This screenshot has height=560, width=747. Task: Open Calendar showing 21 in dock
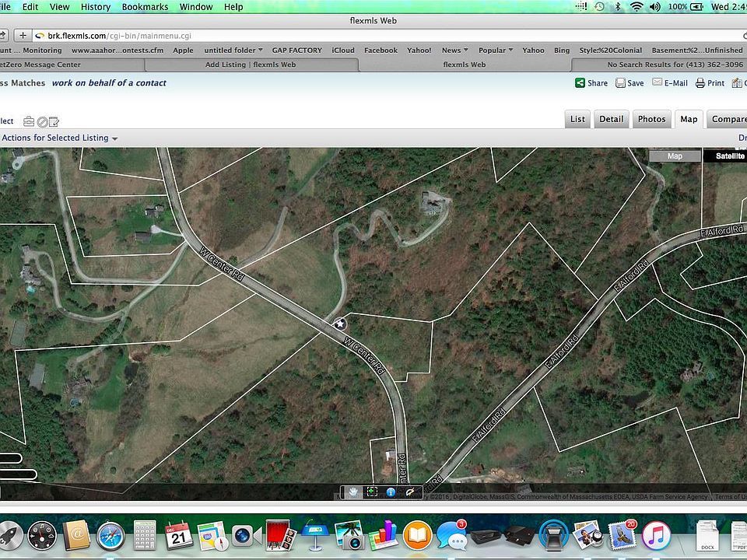(179, 536)
